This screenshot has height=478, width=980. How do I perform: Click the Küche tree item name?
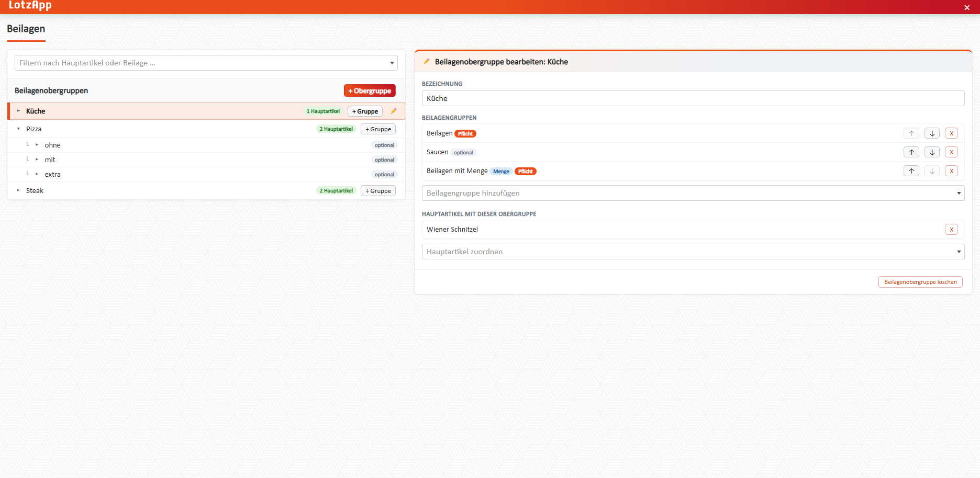click(x=36, y=111)
